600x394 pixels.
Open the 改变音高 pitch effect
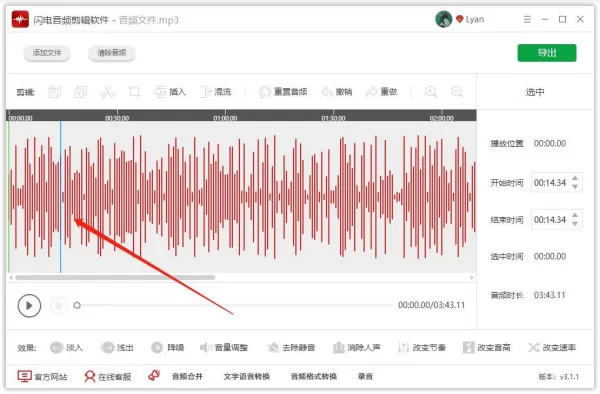pos(486,347)
